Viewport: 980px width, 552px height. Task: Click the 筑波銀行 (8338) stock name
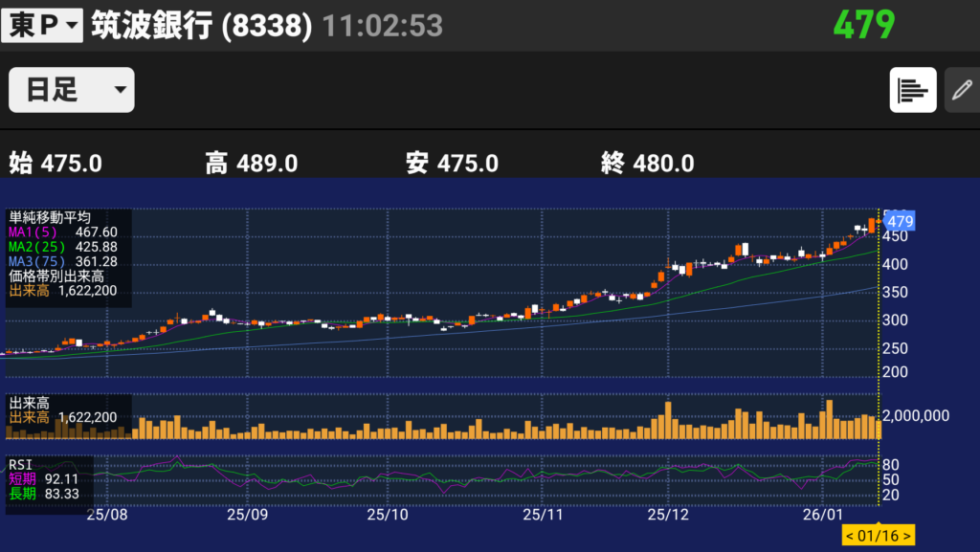coord(202,25)
